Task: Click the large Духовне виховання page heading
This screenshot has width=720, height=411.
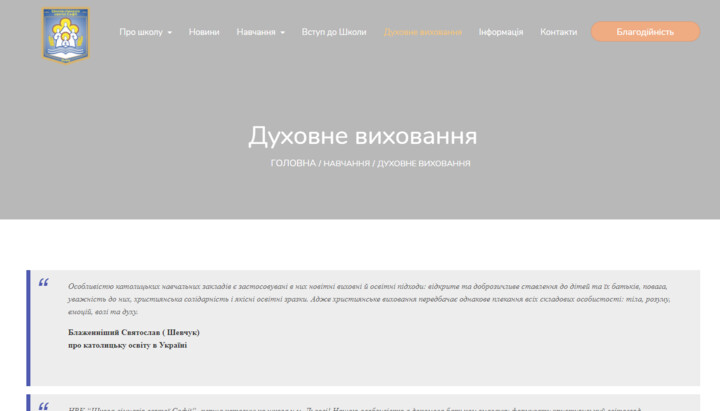Action: click(x=362, y=136)
